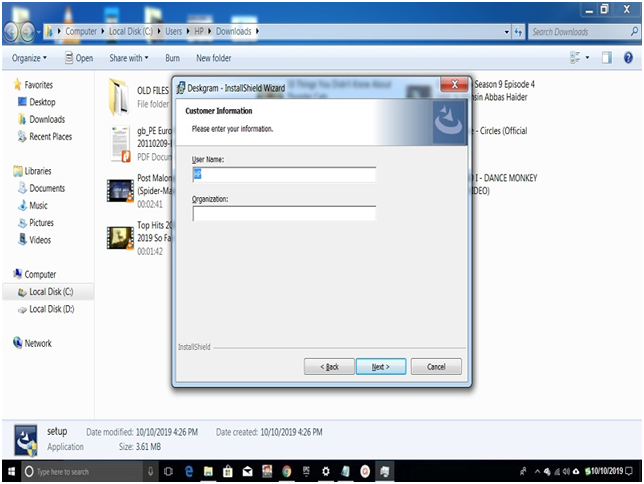Click the search magnifier icon
The width and height of the screenshot is (644, 484).
click(x=635, y=31)
